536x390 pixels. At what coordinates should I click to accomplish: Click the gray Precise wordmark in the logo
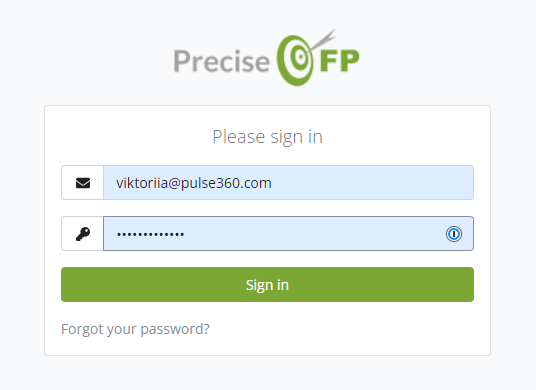pyautogui.click(x=222, y=61)
